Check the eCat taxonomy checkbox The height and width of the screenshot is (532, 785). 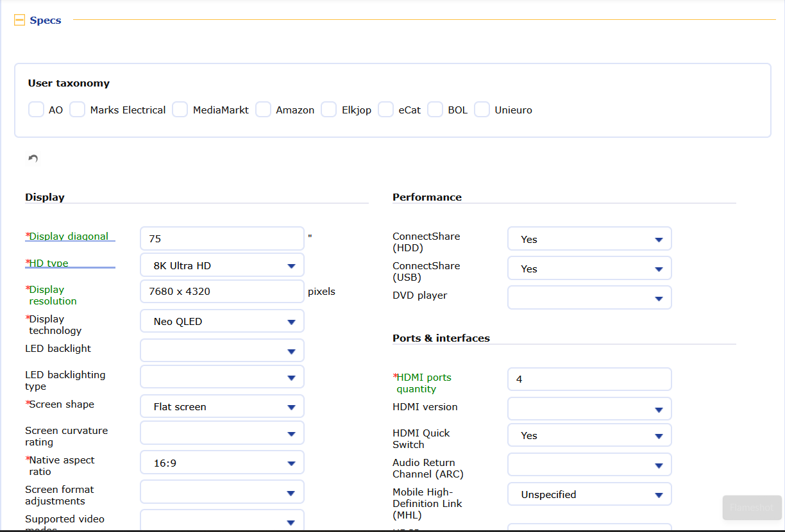385,110
